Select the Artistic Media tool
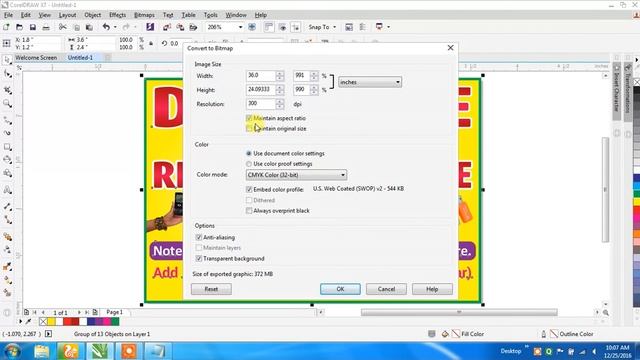Image resolution: width=640 pixels, height=360 pixels. 7,133
